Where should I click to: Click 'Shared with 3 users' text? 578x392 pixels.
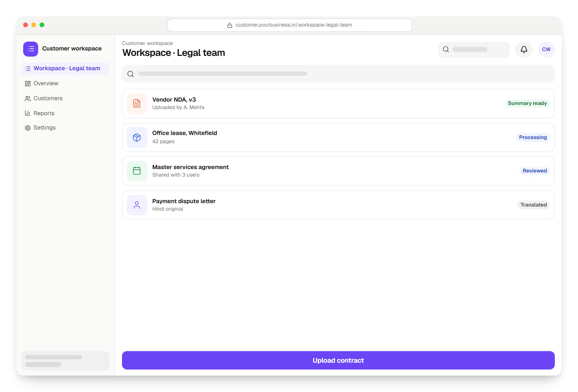click(176, 175)
